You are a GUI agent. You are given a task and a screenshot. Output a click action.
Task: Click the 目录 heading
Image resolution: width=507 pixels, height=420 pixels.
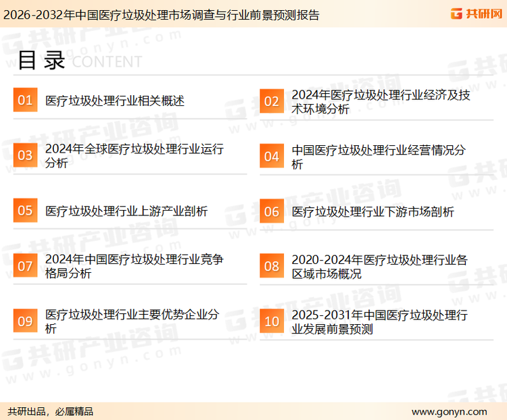(x=41, y=60)
